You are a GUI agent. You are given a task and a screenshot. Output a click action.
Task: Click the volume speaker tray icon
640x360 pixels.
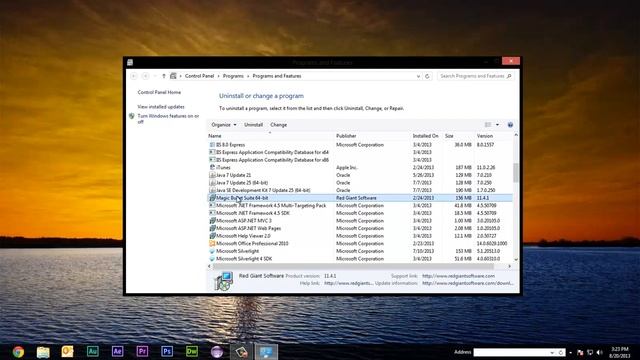click(599, 352)
